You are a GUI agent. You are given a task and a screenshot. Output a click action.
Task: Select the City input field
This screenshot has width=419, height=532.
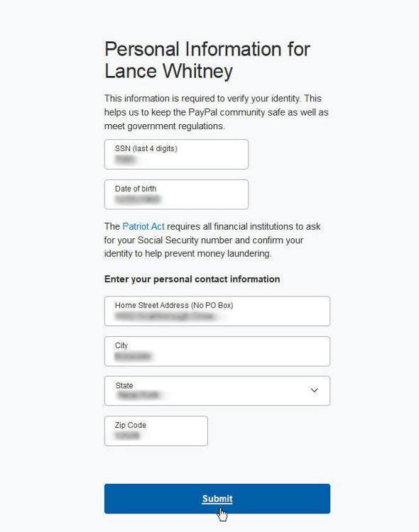[x=217, y=351]
